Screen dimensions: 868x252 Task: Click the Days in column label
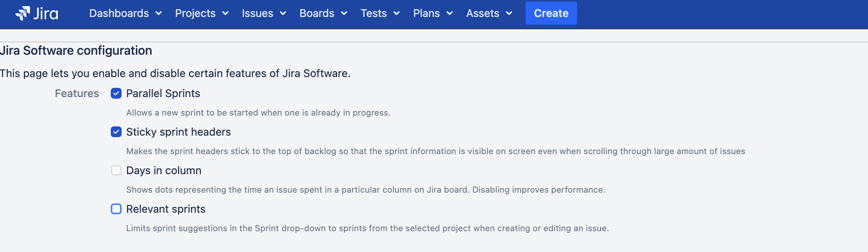coord(164,170)
